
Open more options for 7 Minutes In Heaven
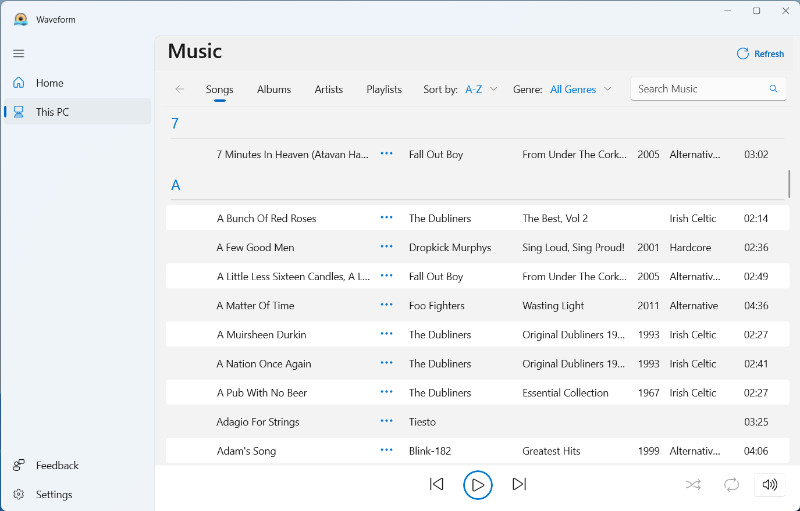click(387, 154)
